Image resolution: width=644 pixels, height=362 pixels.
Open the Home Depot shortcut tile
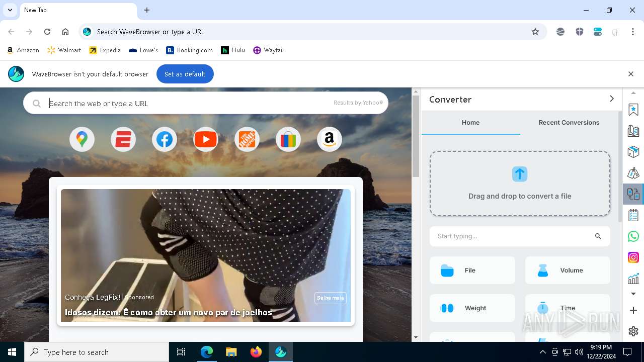[247, 139]
